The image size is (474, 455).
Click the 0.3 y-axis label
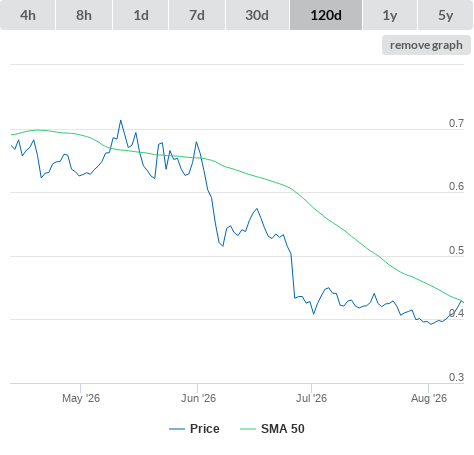coord(456,377)
